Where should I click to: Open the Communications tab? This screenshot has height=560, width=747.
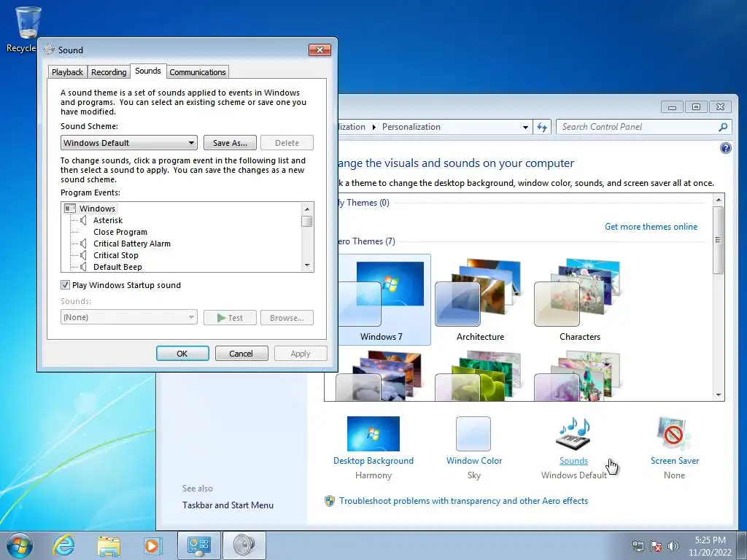pos(197,72)
